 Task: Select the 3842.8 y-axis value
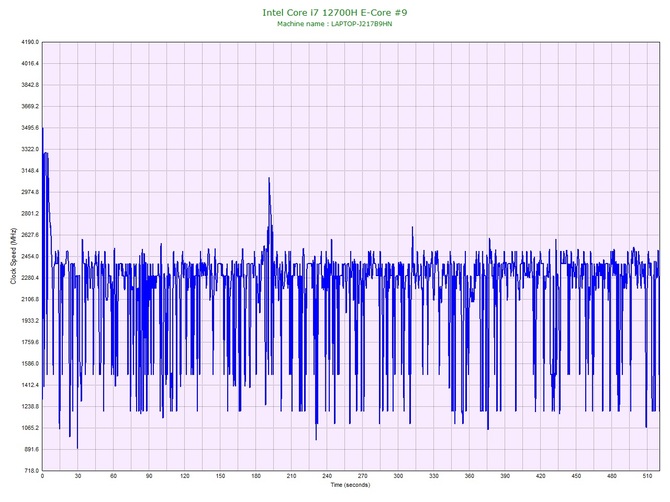pyautogui.click(x=30, y=85)
